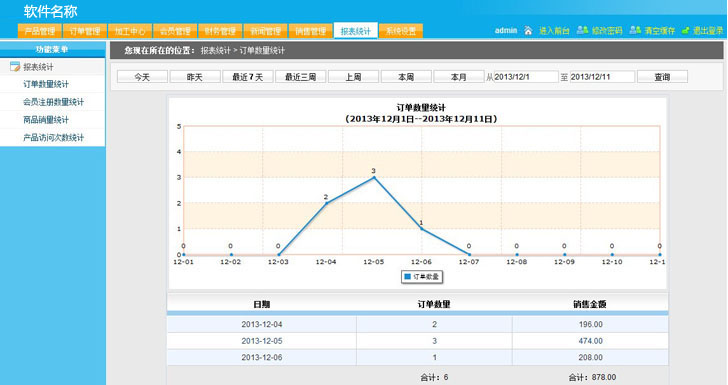Click the admin username
This screenshot has height=385, width=728.
[x=506, y=30]
